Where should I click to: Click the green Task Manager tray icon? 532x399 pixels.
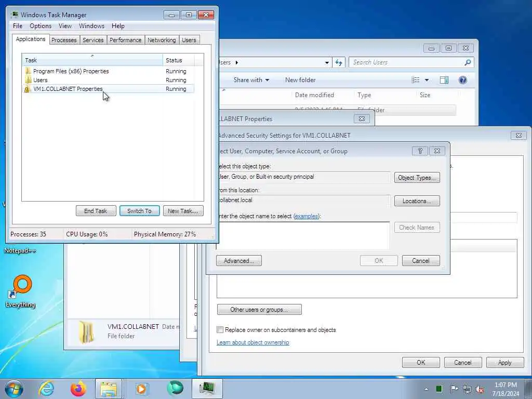439,389
